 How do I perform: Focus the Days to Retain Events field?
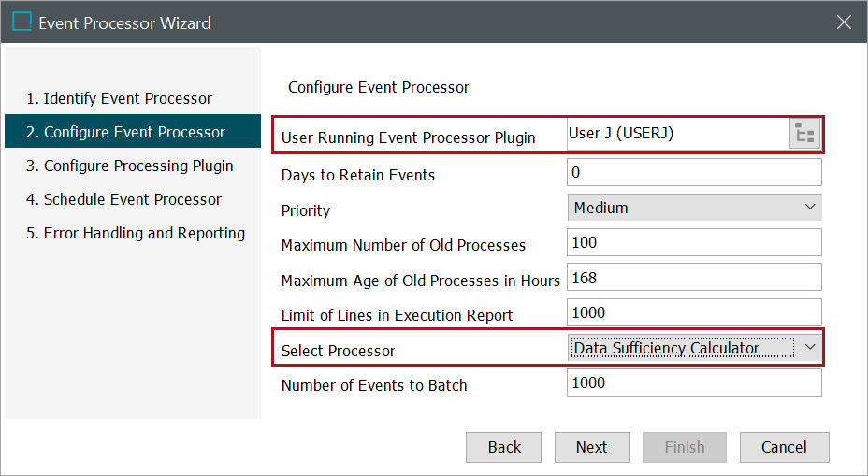[x=694, y=172]
